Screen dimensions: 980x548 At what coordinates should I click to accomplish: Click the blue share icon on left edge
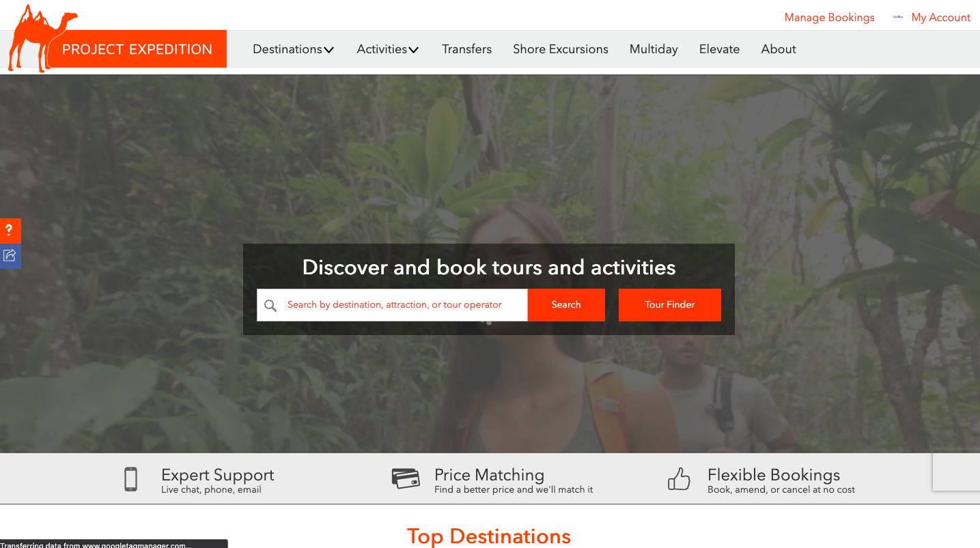click(x=10, y=256)
